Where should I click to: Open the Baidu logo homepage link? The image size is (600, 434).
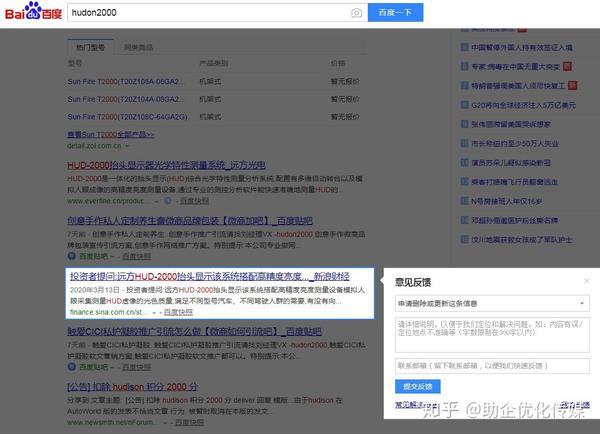point(33,11)
